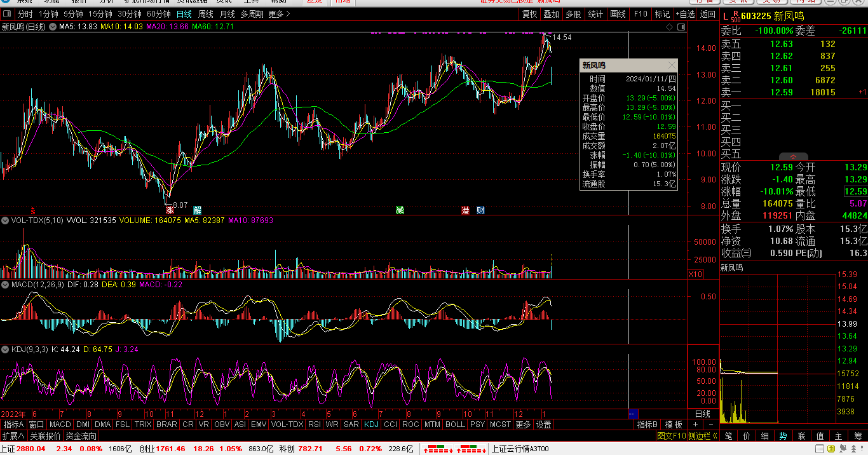Select the 5分钟 period
Screen dimensions: 868x455
click(x=74, y=14)
